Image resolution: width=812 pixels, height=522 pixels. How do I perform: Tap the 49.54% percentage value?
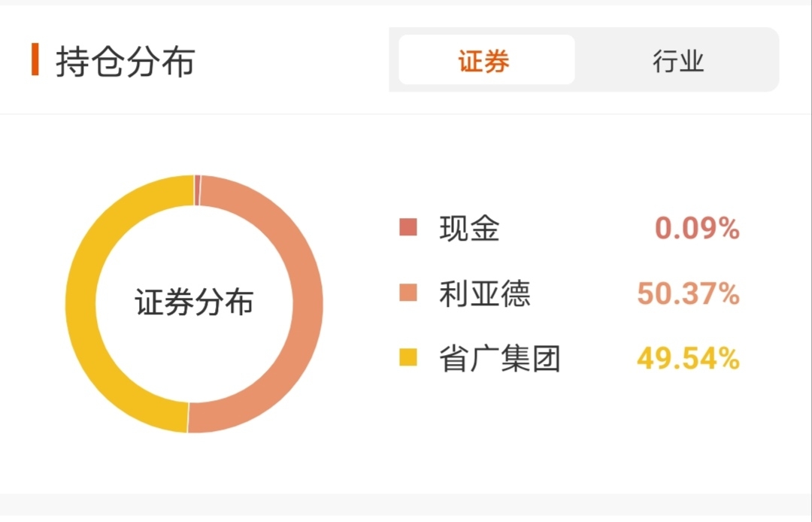688,358
